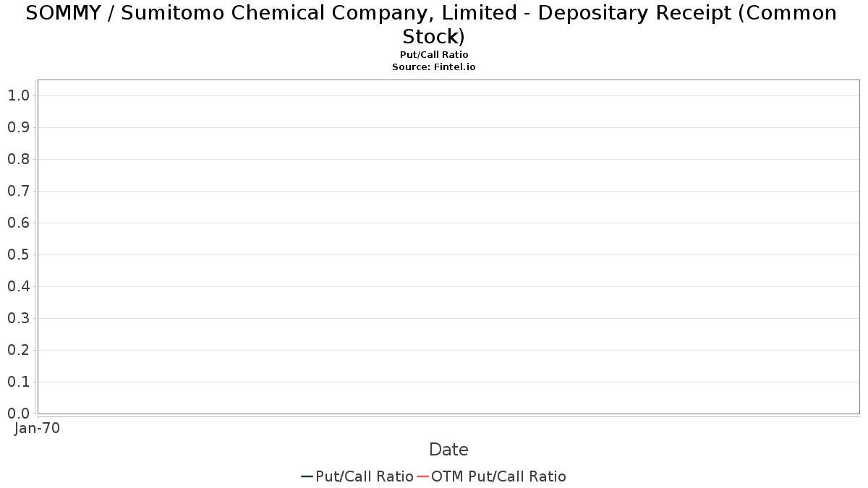The image size is (868, 488).
Task: Select the 0.8 y-axis tick label
Action: (18, 159)
